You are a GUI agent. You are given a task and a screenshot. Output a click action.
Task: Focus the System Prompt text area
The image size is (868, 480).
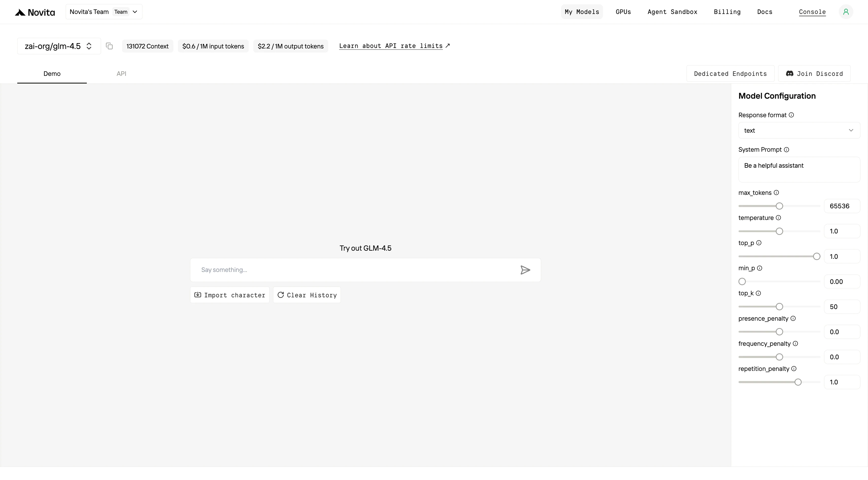tap(799, 170)
